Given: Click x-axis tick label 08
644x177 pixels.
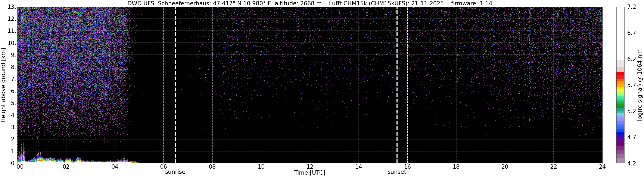Looking at the screenshot, I should pos(212,167).
